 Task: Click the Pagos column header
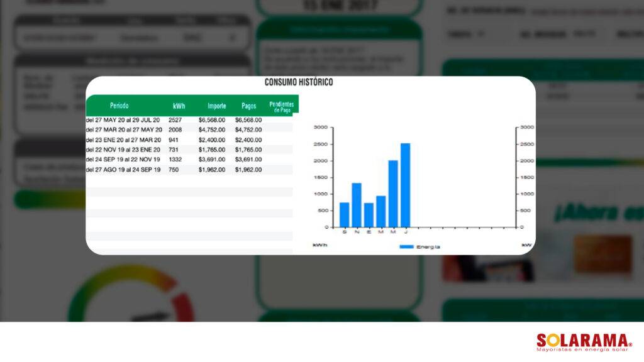(248, 106)
